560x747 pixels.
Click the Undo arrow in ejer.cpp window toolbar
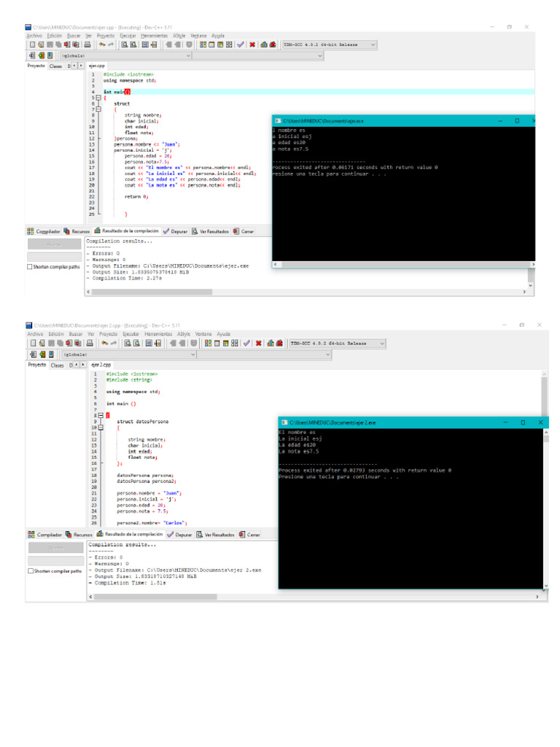click(103, 44)
